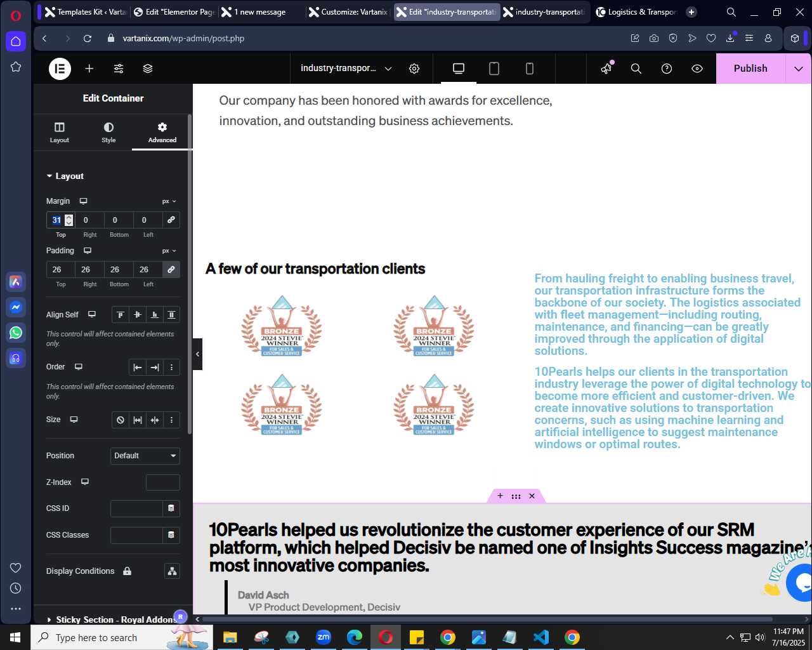Click the Publish button
The width and height of the screenshot is (812, 650).
click(750, 69)
